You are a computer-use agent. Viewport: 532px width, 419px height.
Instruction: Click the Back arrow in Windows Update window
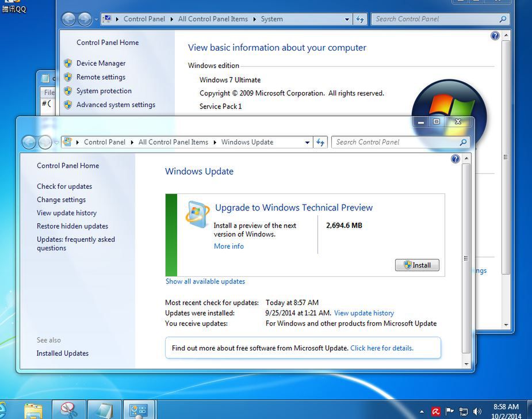[x=29, y=142]
